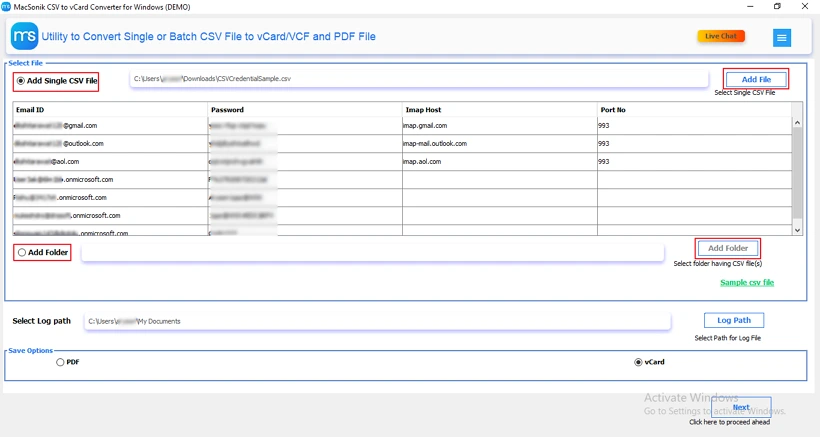Select the @outlook.com email cell
The height and width of the screenshot is (437, 820).
point(110,144)
